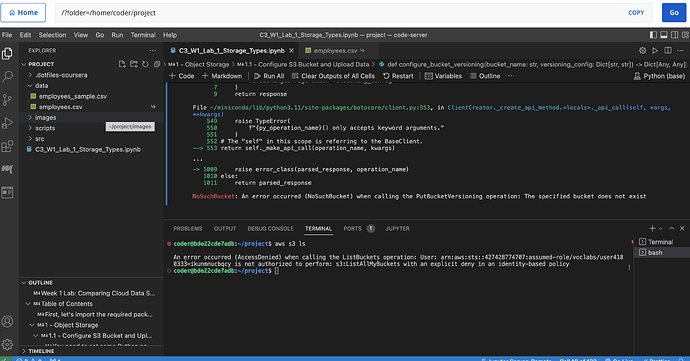The width and height of the screenshot is (690, 361).
Task: Open the Manage gear in activity bar
Action: pyautogui.click(x=7, y=344)
